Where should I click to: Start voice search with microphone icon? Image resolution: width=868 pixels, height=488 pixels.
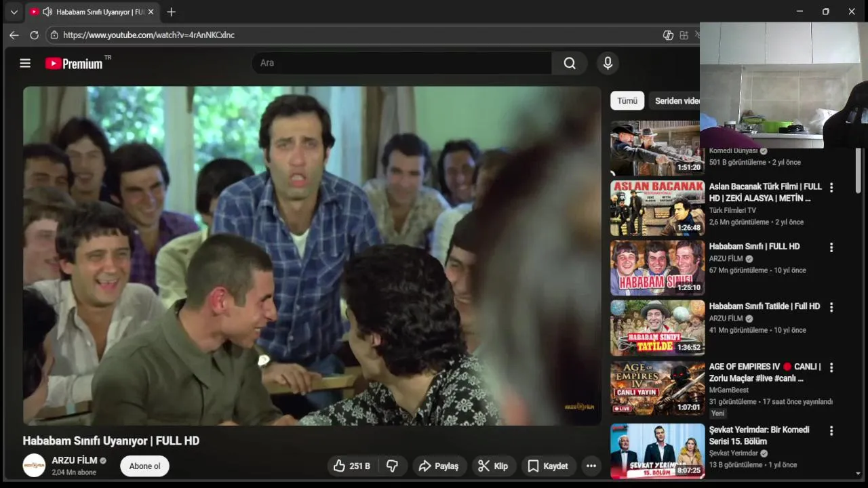coord(608,63)
